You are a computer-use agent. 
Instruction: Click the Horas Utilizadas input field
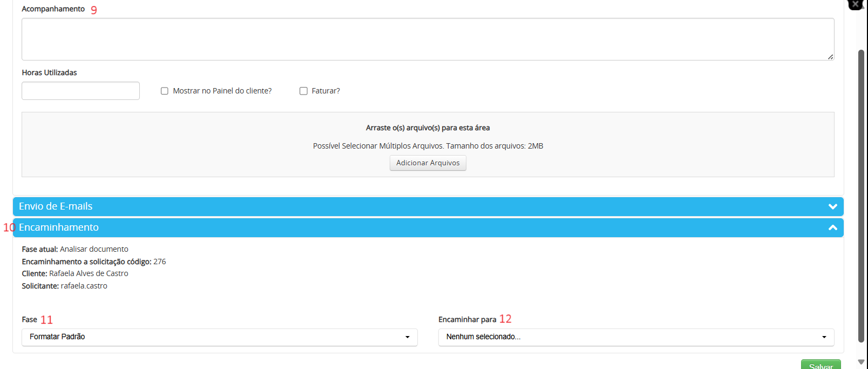click(80, 91)
